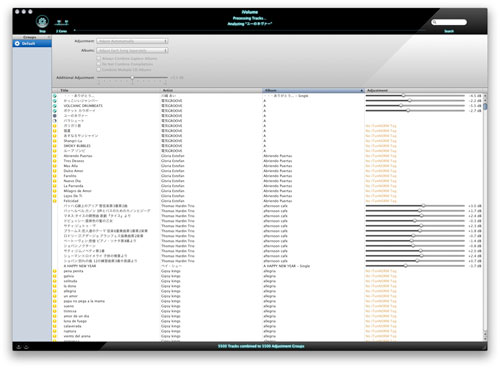Image resolution: width=500 pixels, height=368 pixels.
Task: Click the sorted Album column header
Action: pyautogui.click(x=313, y=90)
